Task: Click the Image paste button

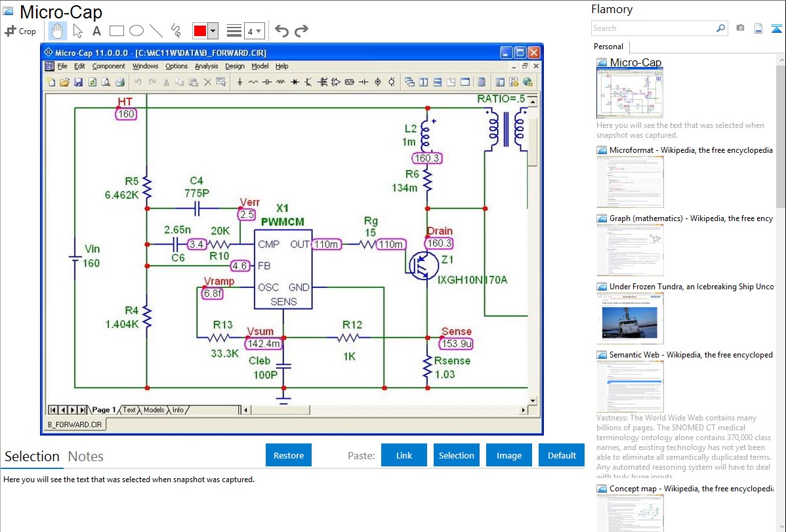Action: point(509,455)
